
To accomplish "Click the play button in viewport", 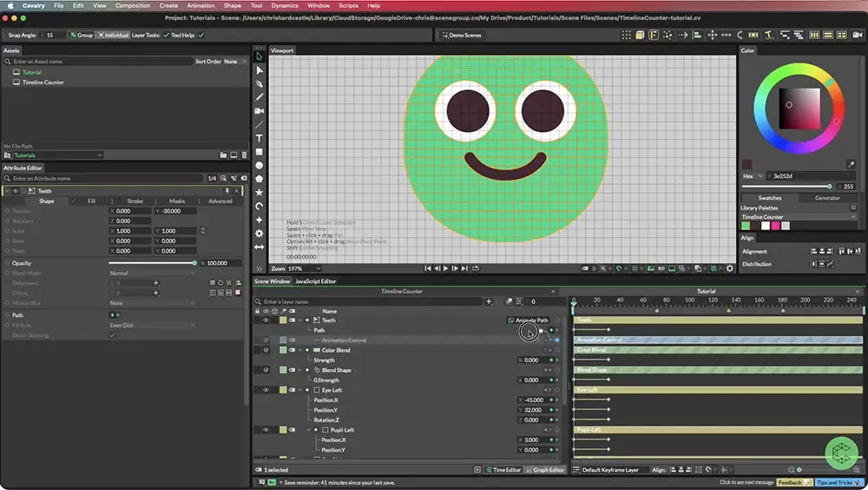I will pyautogui.click(x=445, y=268).
